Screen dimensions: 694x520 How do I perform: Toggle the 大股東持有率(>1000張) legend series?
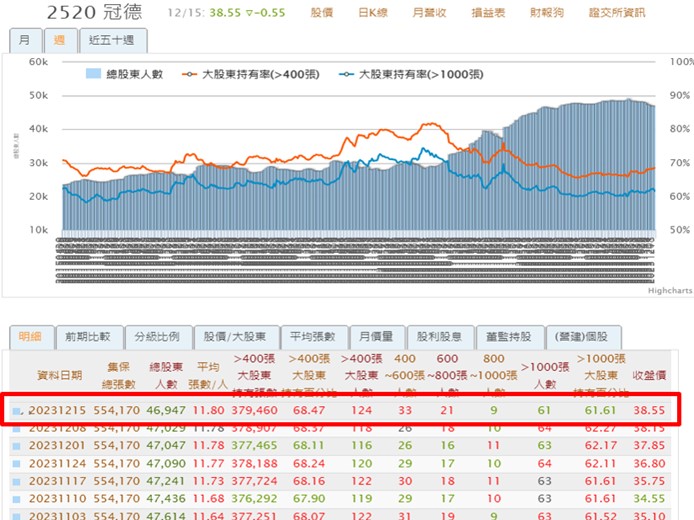pos(411,74)
